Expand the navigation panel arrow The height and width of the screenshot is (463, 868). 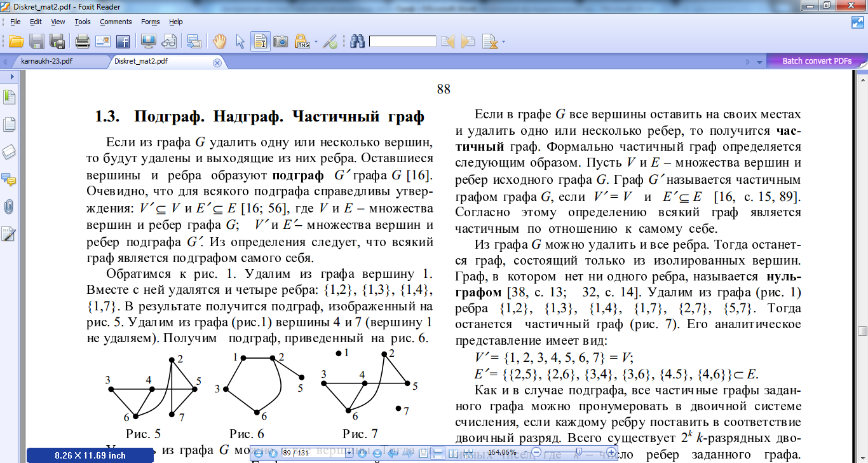coord(11,76)
